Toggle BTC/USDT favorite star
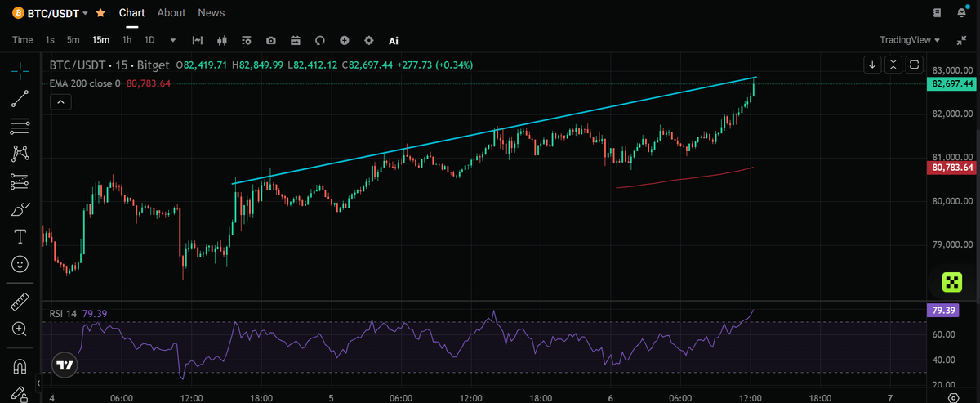This screenshot has height=403, width=980. 100,13
